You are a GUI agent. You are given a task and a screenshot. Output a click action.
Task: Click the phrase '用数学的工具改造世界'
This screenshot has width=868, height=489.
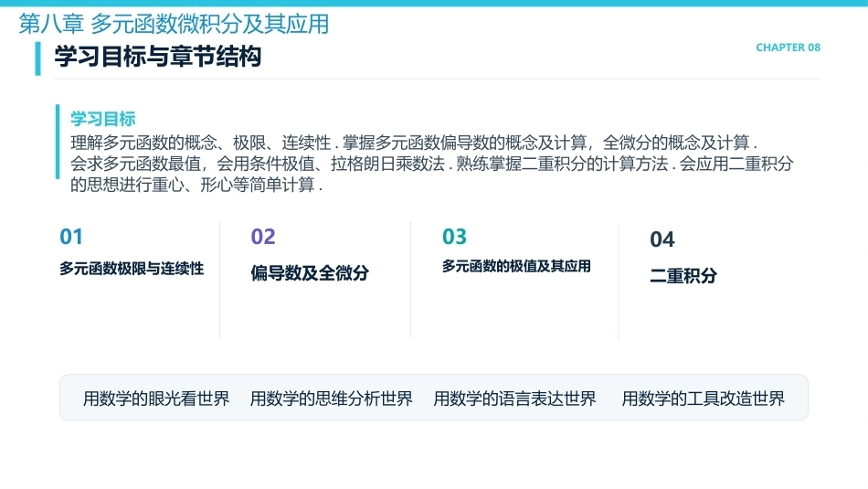pyautogui.click(x=703, y=399)
